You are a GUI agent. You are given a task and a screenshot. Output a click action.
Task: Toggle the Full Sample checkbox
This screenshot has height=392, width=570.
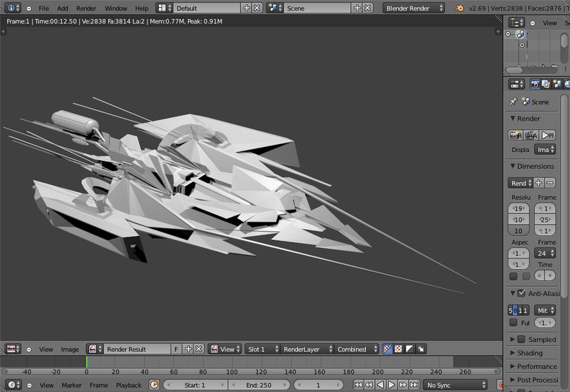513,323
